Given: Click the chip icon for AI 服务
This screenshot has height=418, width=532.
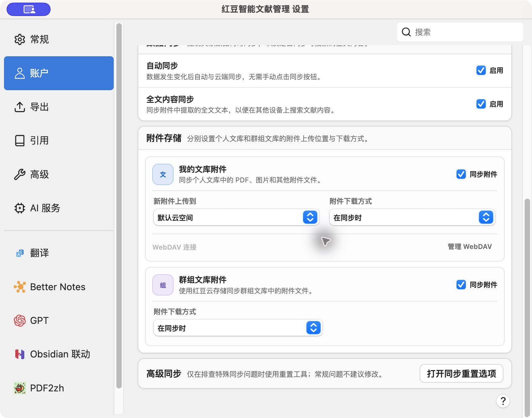Looking at the screenshot, I should tap(20, 208).
